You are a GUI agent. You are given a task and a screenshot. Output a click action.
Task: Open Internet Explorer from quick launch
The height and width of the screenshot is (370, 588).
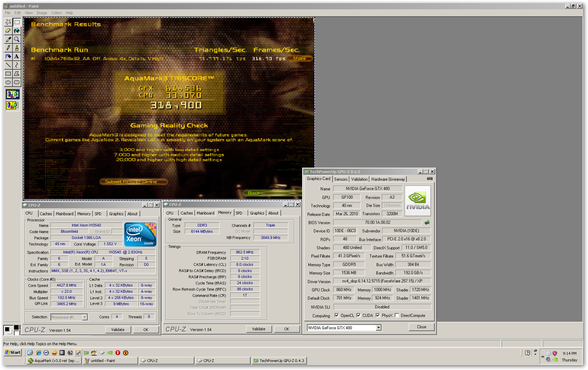[38, 353]
